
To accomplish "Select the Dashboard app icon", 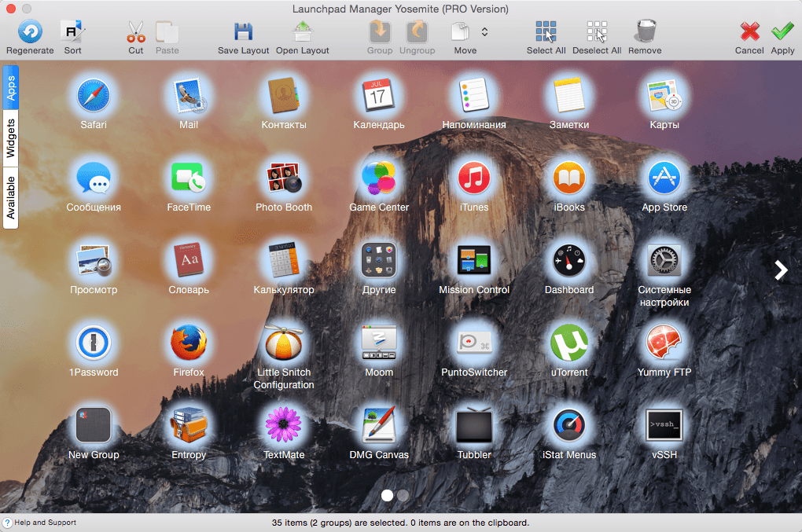I will coord(568,261).
